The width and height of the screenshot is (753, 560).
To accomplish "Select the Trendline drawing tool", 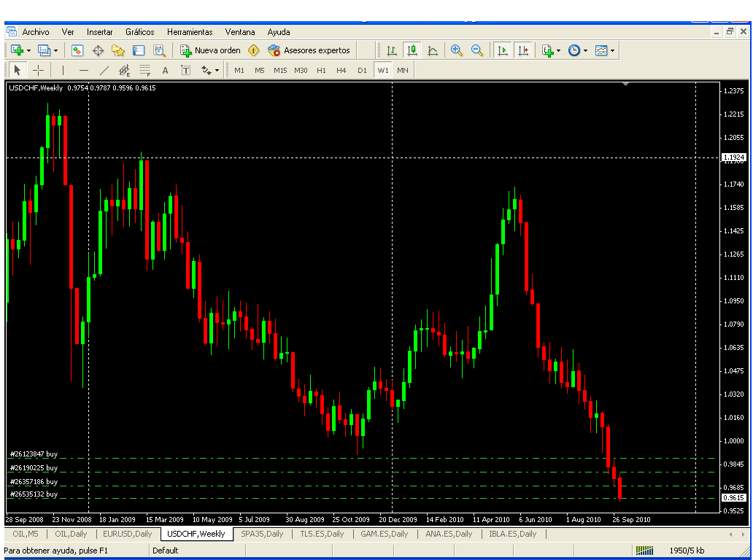I will point(104,71).
